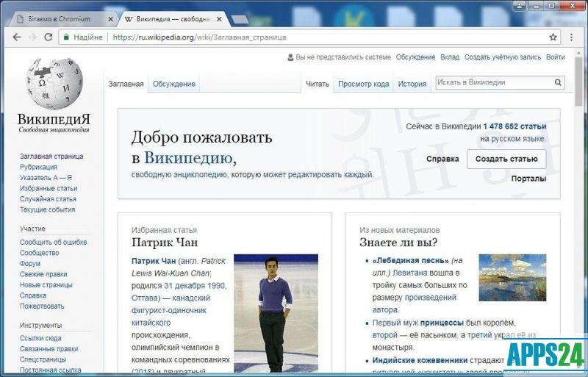Open Свежие правки sidebar link
The height and width of the screenshot is (377, 588).
tap(43, 274)
